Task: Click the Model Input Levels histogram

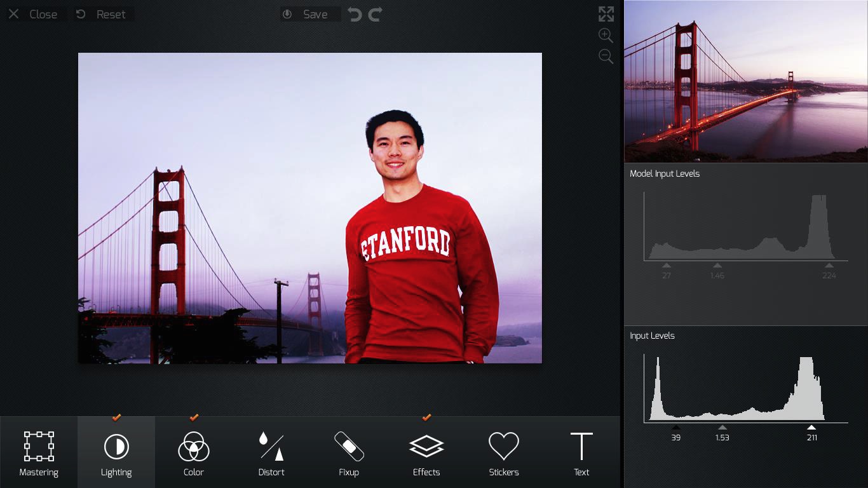Action: [x=746, y=227]
